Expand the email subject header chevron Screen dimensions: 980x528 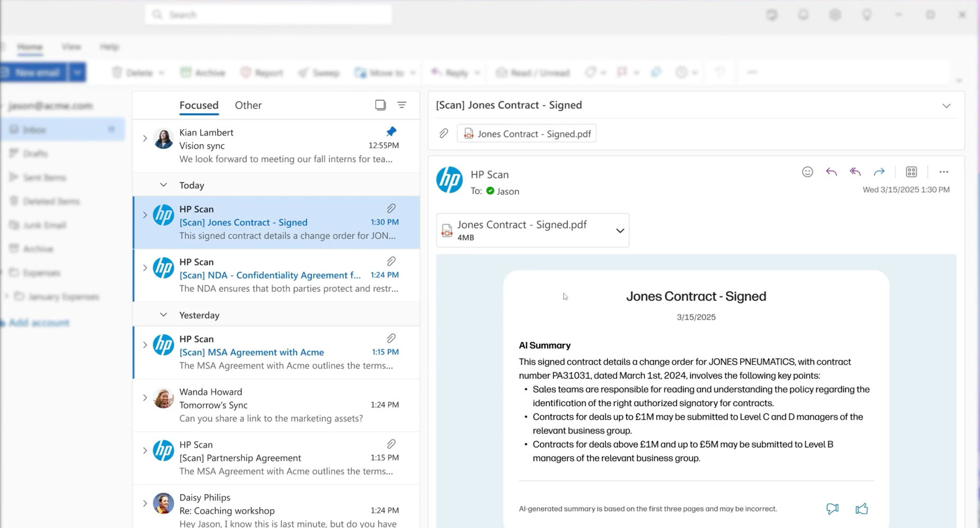click(946, 106)
